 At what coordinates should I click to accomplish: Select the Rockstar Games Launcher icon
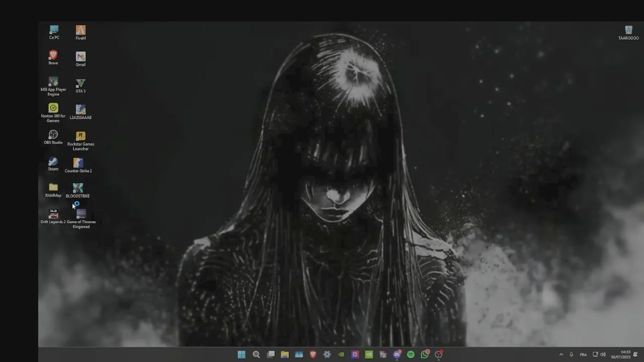click(80, 141)
